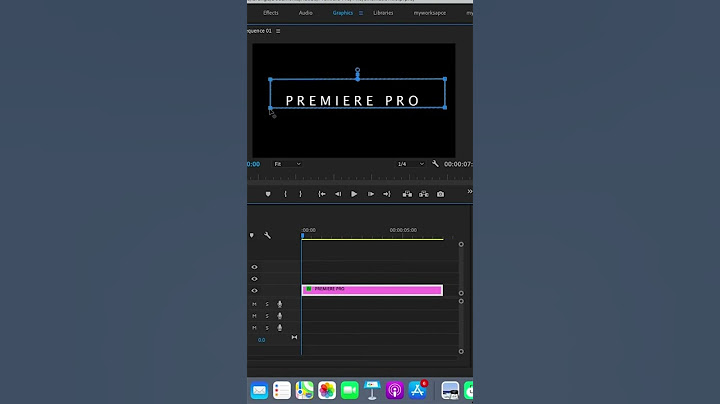This screenshot has width=720, height=404.
Task: Click the Mark In brace button
Action: pyautogui.click(x=285, y=194)
